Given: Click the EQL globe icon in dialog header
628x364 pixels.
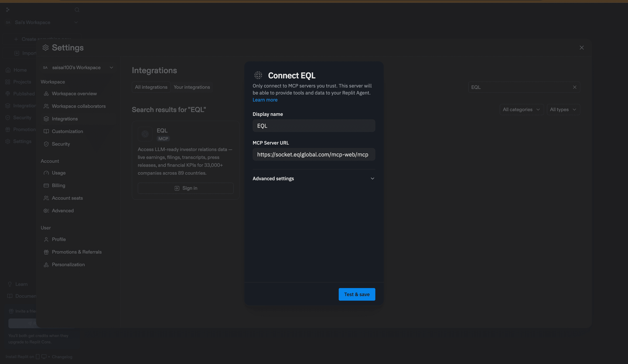Looking at the screenshot, I should 258,75.
